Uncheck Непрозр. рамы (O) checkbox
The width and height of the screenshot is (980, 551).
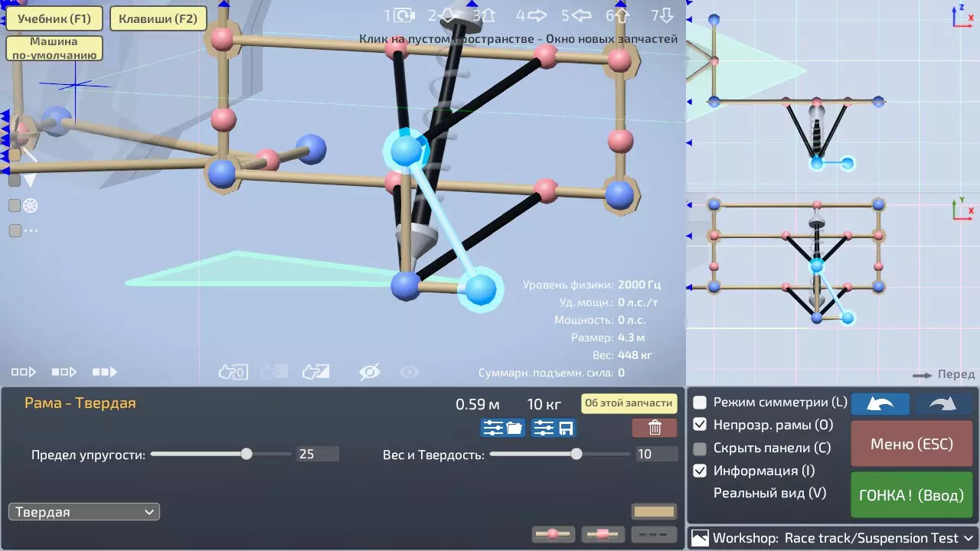[x=700, y=425]
